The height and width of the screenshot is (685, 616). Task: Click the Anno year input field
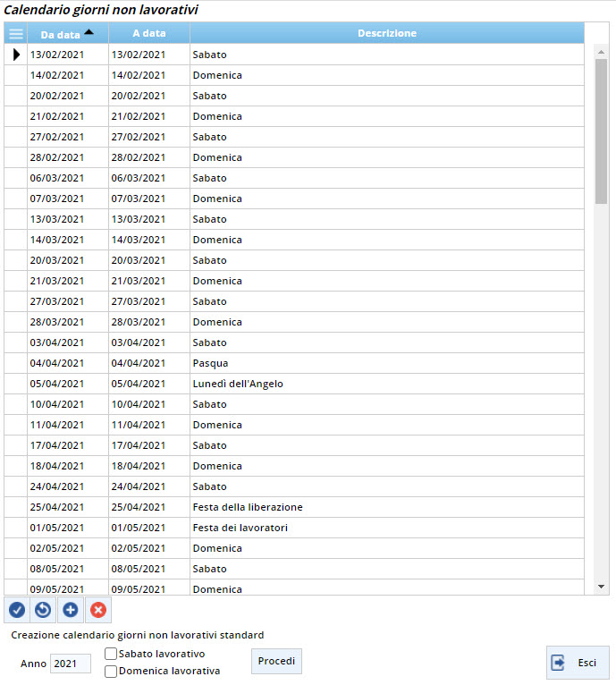tap(70, 664)
